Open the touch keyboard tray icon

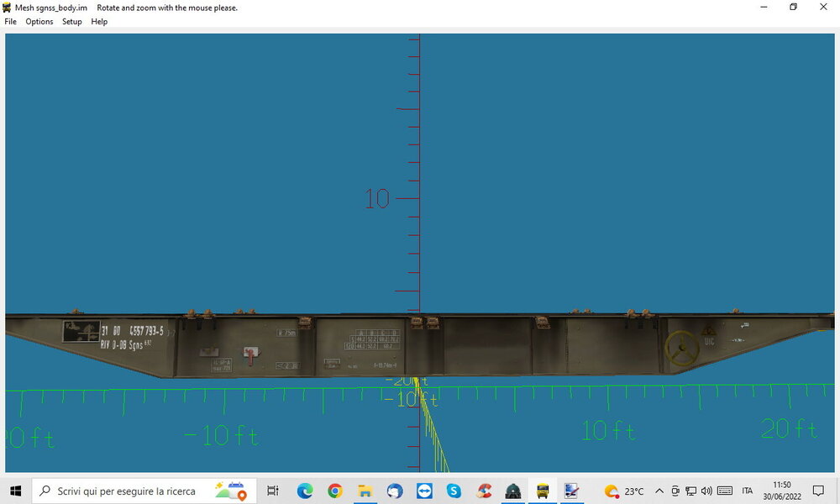tap(725, 491)
